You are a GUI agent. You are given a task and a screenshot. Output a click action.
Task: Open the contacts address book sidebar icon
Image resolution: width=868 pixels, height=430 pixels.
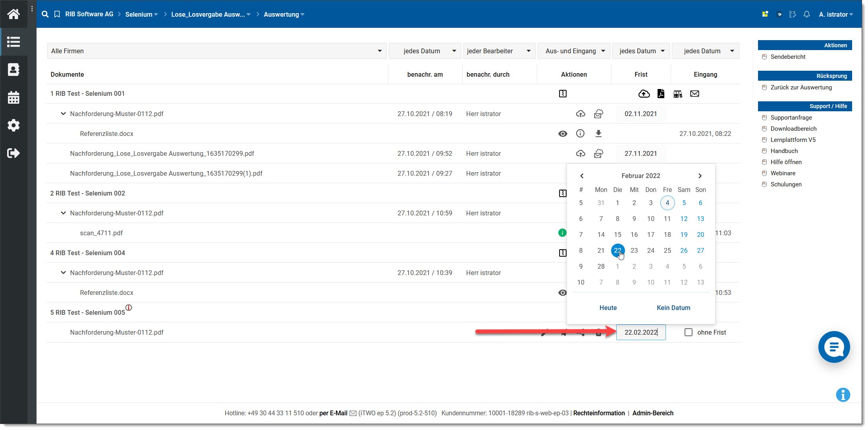14,70
